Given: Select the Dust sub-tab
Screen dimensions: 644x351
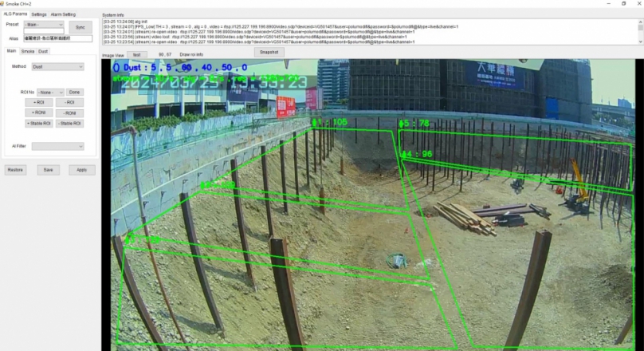Looking at the screenshot, I should tap(43, 51).
